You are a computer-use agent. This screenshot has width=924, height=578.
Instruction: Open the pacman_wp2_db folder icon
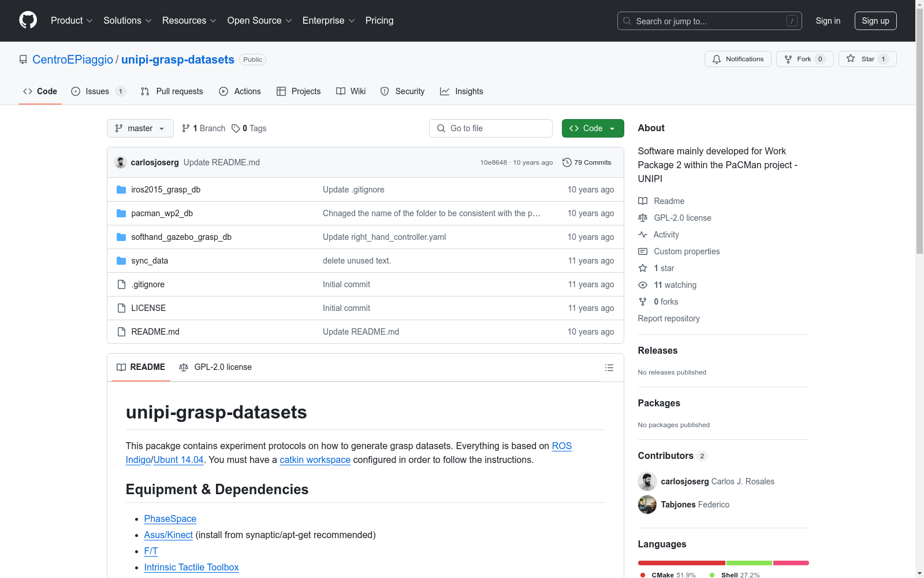coord(121,213)
